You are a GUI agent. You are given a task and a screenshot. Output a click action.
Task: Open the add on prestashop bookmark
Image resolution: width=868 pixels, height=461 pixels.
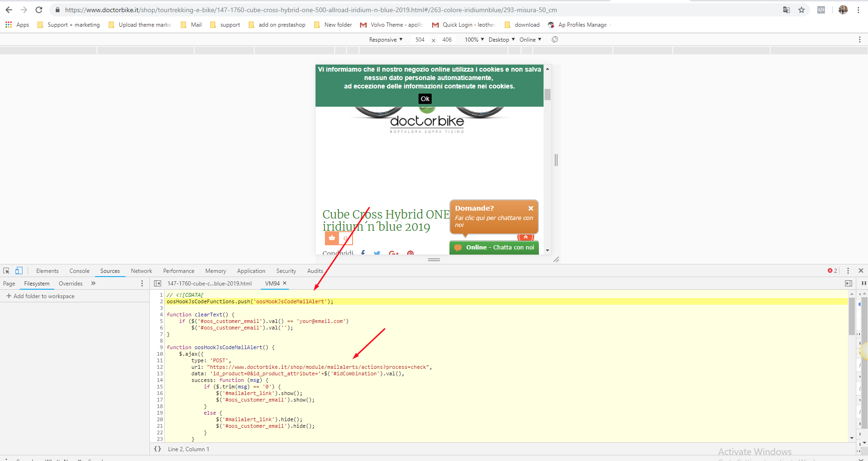click(277, 25)
